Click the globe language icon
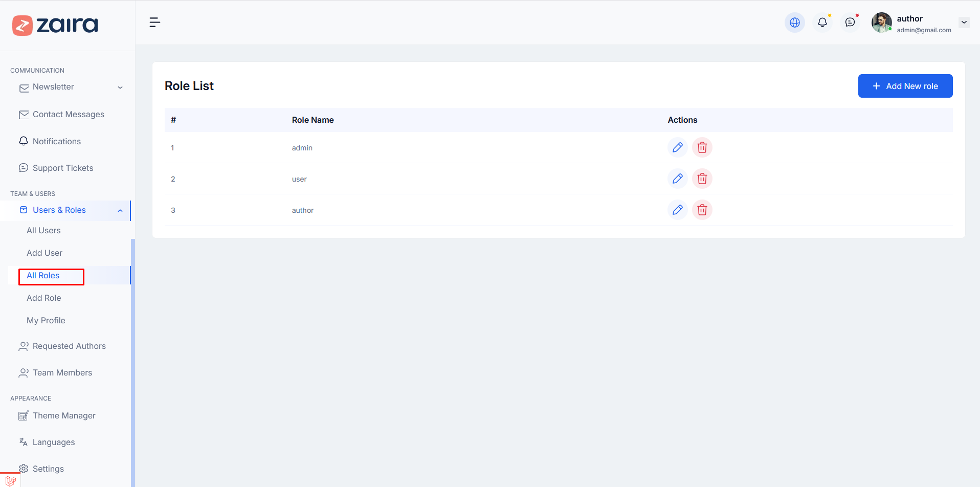 pos(794,23)
